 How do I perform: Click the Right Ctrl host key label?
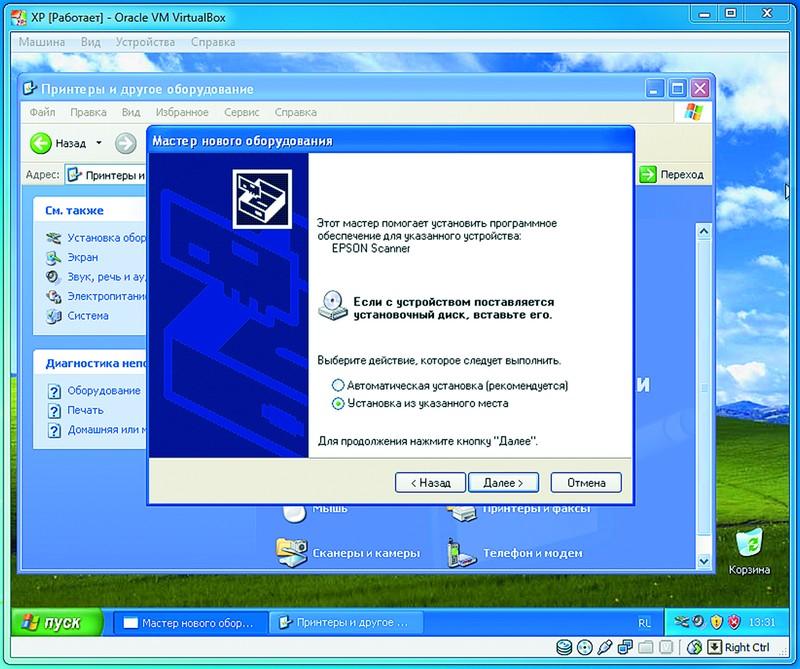click(747, 648)
